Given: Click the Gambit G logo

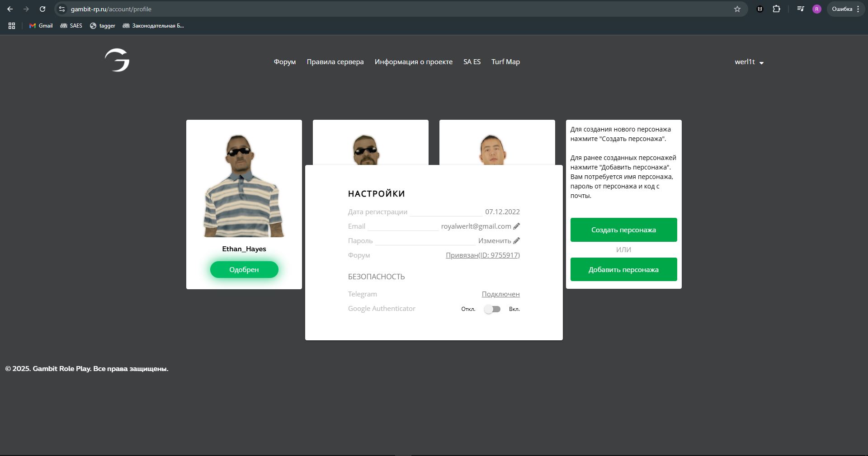Looking at the screenshot, I should click(117, 60).
